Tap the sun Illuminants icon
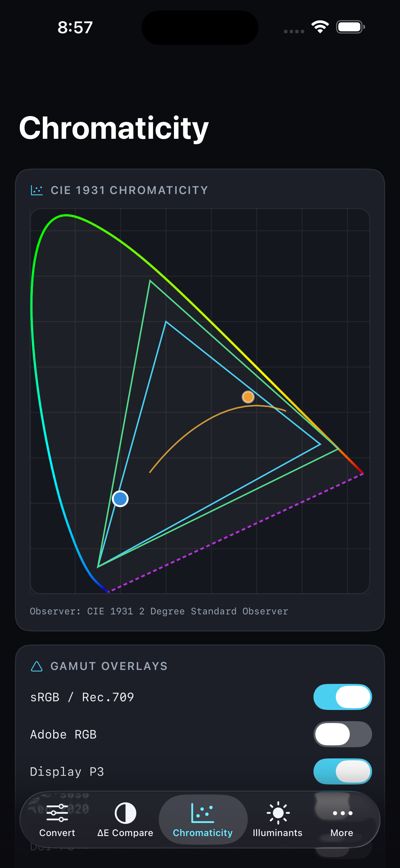This screenshot has width=400, height=868. (278, 813)
